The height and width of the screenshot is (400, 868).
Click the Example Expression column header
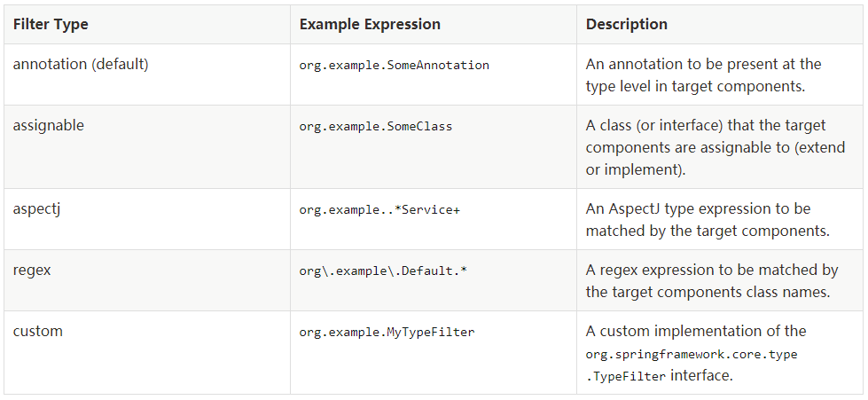coord(370,24)
